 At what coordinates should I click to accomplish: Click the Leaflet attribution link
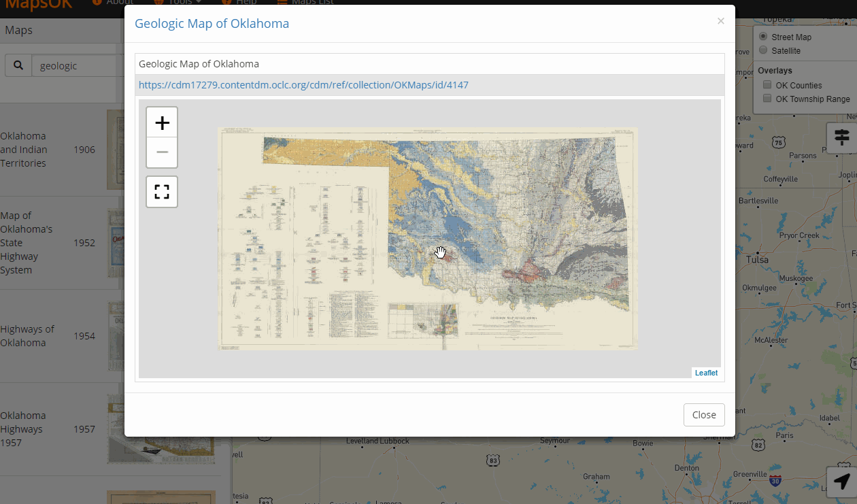[x=705, y=373]
